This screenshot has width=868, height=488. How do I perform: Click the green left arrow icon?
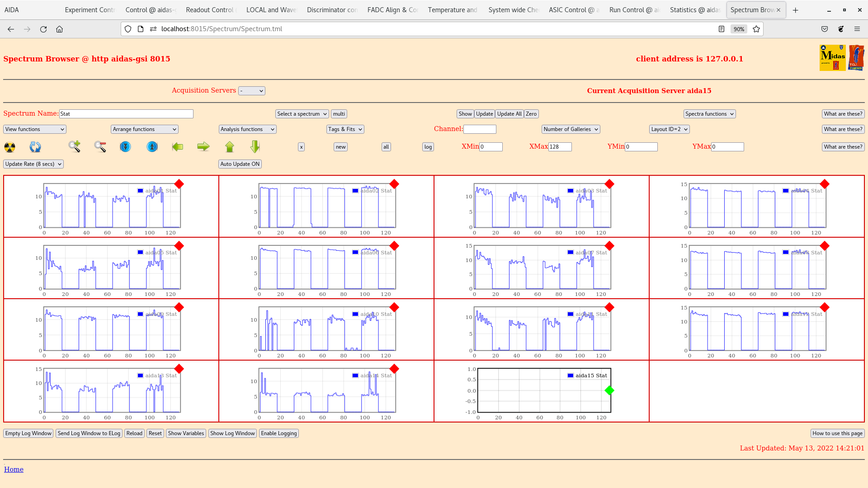[178, 146]
